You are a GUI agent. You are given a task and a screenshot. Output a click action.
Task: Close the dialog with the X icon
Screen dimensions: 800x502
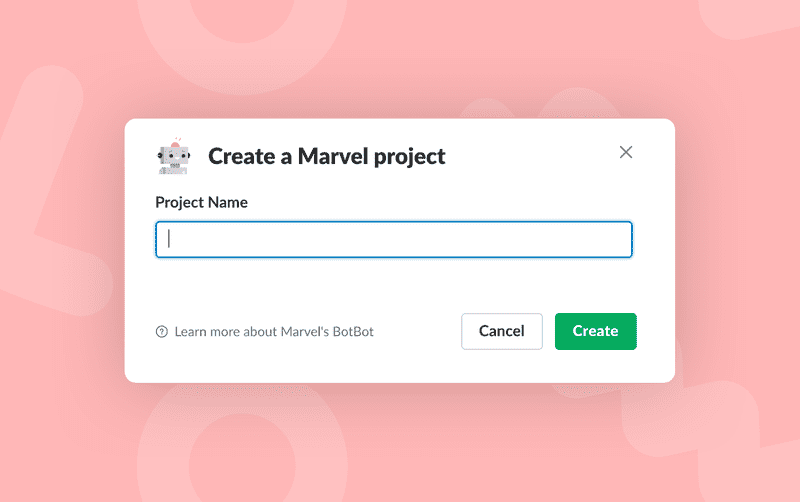626,152
